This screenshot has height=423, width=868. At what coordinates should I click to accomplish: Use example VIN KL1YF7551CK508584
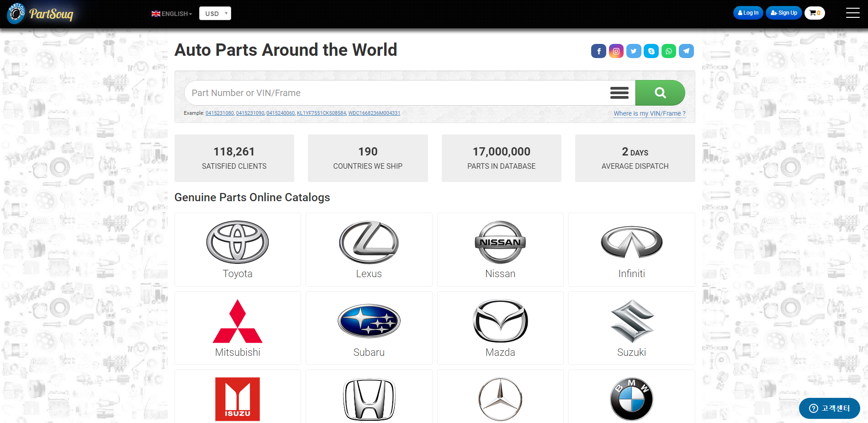tap(322, 113)
